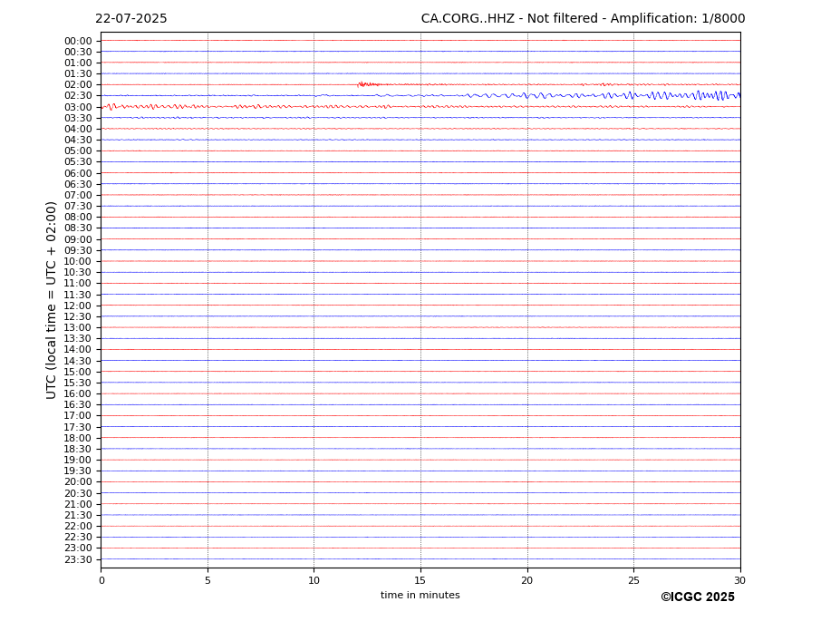Click the 15:00 time row label
This screenshot has width=840, height=631.
tap(78, 372)
